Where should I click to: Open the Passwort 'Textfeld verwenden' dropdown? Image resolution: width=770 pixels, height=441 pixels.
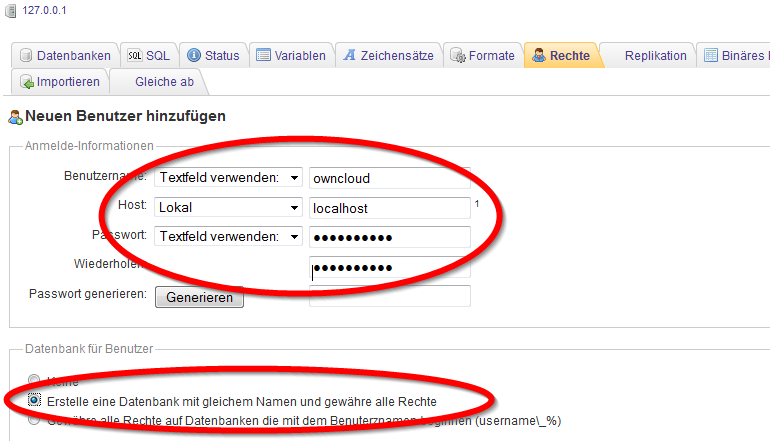(x=228, y=237)
